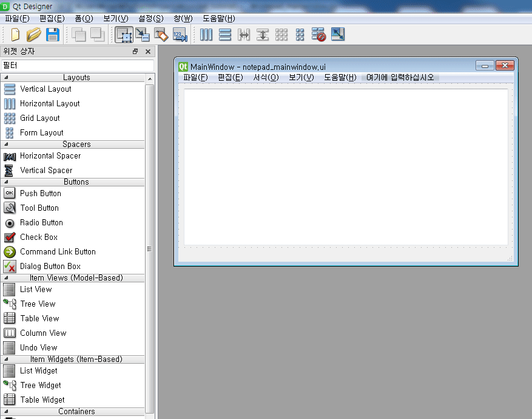This screenshot has width=532, height=419.
Task: Click the Open Form folder icon
Action: (x=33, y=35)
